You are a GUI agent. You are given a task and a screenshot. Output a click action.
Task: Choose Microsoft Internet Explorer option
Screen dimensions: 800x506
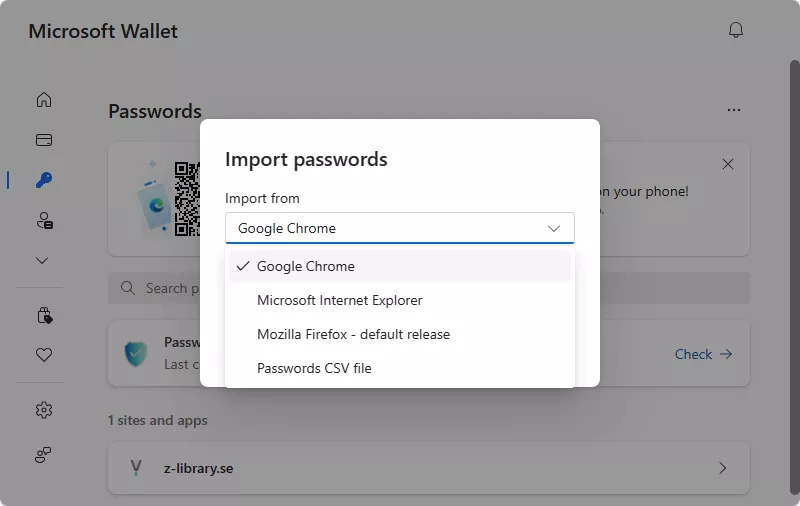click(x=399, y=300)
